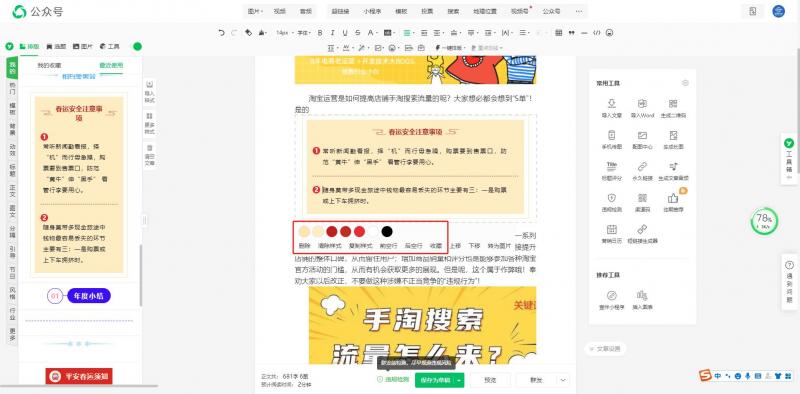Screen dimensions: 800x394
Task: Click 插入图表 chart tool icon
Action: (642, 296)
